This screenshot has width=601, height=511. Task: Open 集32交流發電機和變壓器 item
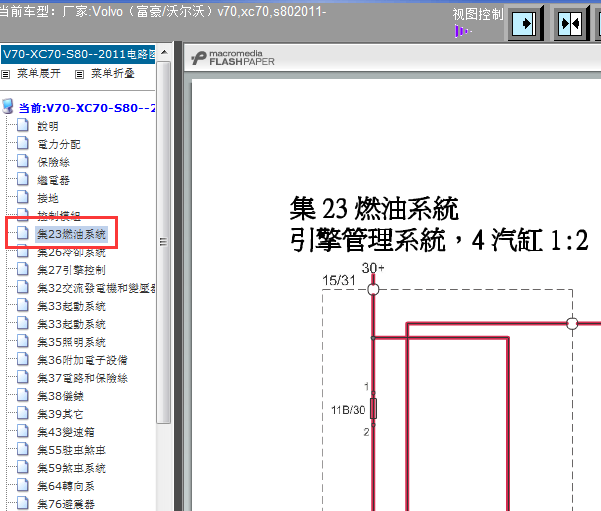[96, 288]
